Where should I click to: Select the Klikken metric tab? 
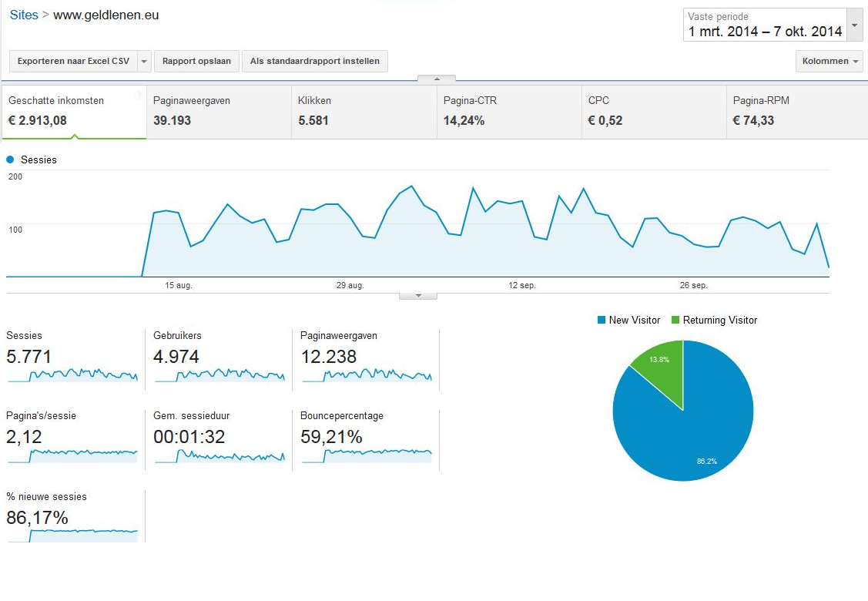[364, 112]
